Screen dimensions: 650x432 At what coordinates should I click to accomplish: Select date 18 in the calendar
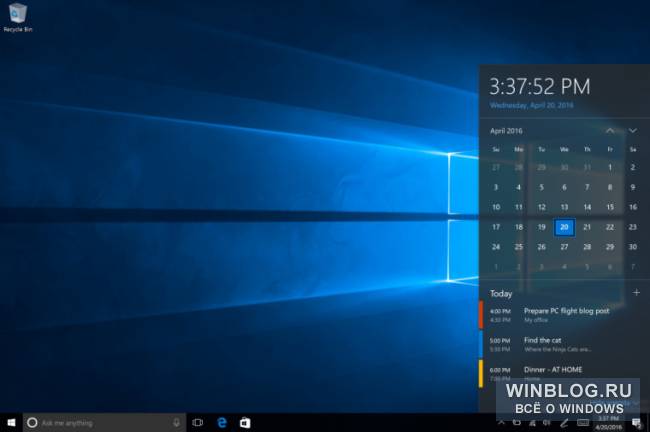click(x=519, y=227)
